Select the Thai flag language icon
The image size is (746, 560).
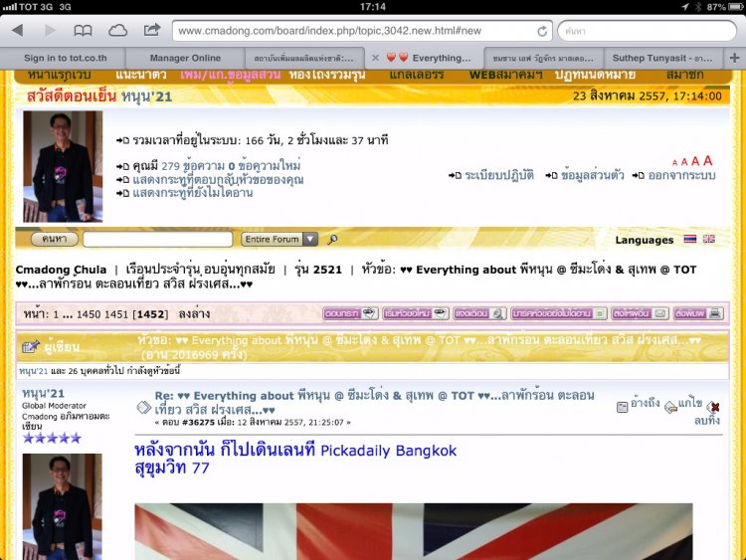[690, 239]
